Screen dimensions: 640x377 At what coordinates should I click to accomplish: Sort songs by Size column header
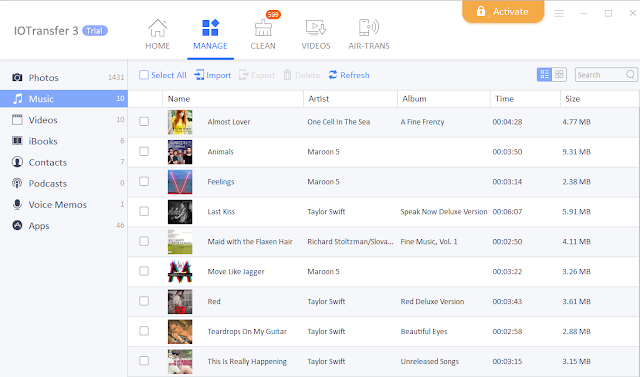tap(599, 99)
